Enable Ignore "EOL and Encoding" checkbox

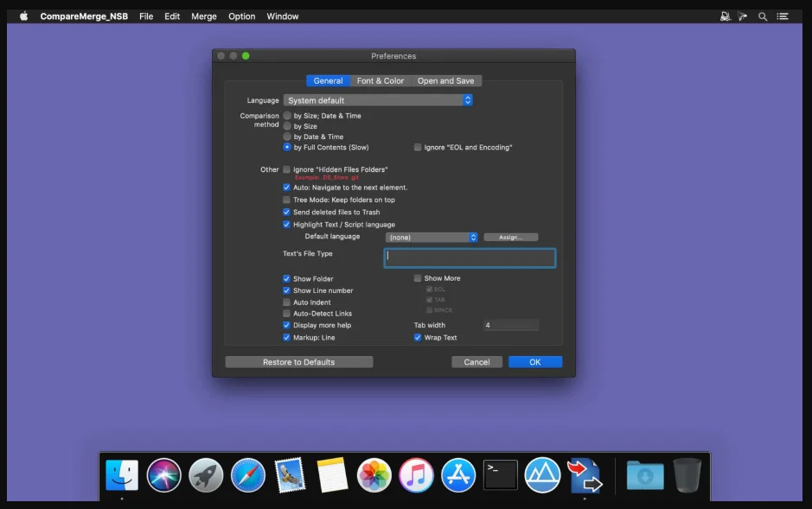(x=418, y=148)
